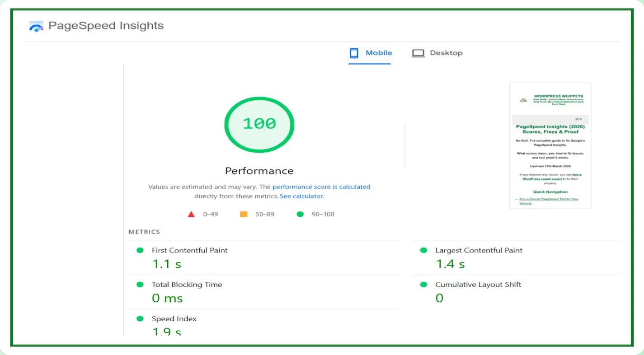Click the green circle 90–100 legend icon
644x355 pixels.
click(300, 214)
